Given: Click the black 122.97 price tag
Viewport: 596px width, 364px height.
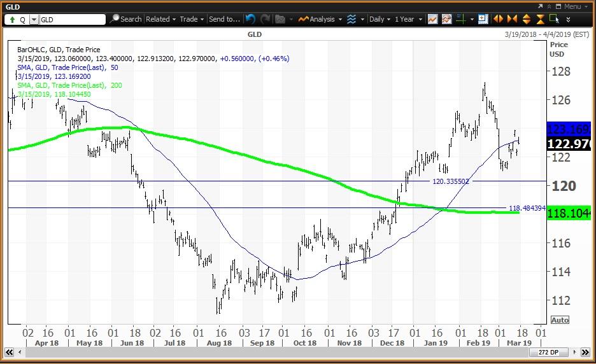Looking at the screenshot, I should coord(569,144).
